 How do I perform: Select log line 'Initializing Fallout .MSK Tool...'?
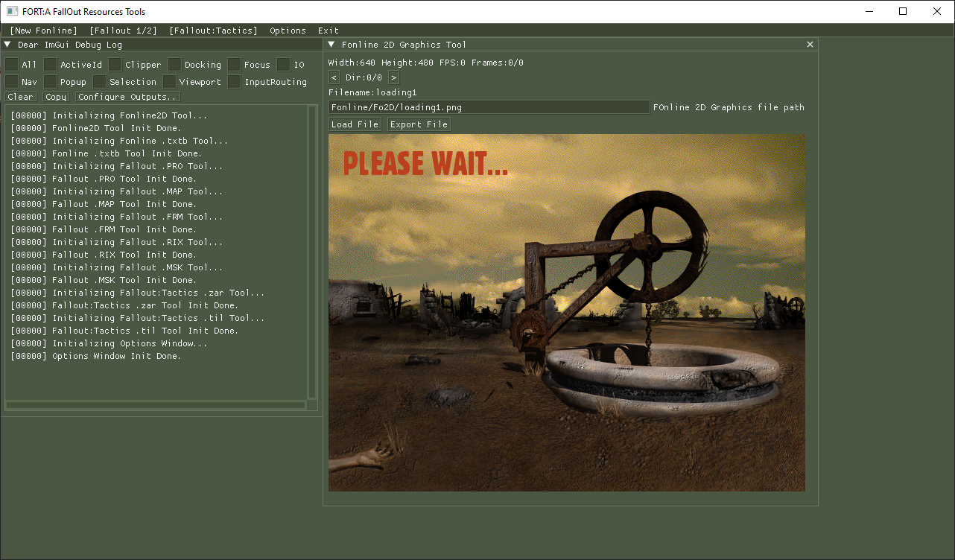point(117,267)
